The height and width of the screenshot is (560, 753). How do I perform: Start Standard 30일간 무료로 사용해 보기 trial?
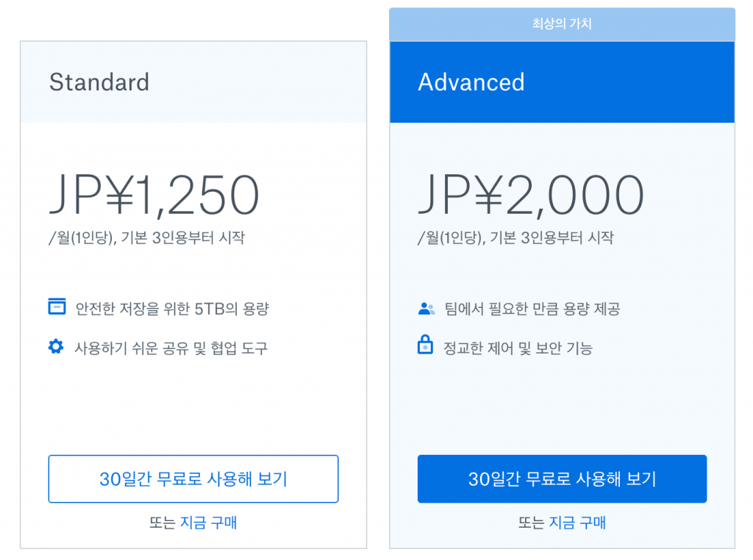pos(193,478)
